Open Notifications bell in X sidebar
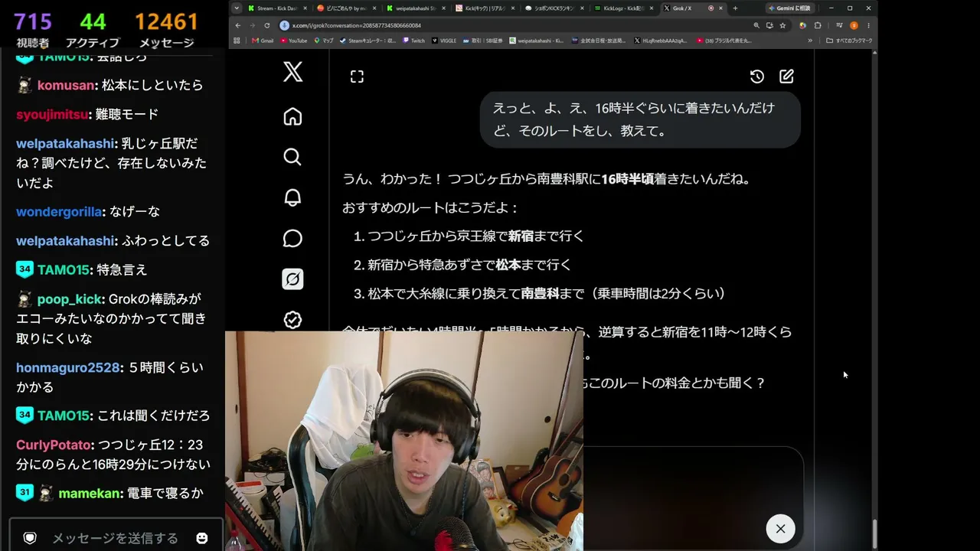 click(x=292, y=197)
